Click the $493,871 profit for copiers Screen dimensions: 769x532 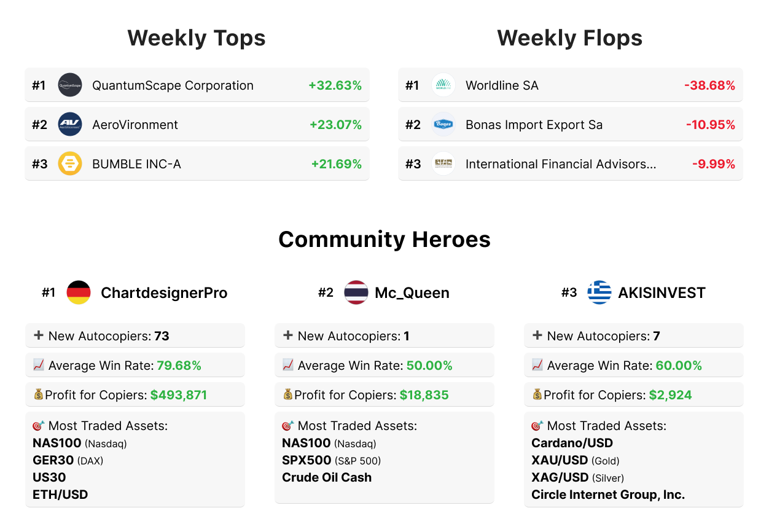[x=179, y=395]
